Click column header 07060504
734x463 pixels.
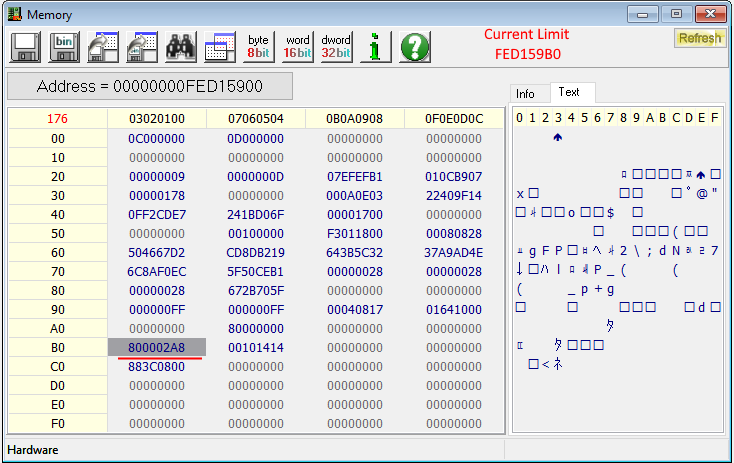[x=256, y=118]
